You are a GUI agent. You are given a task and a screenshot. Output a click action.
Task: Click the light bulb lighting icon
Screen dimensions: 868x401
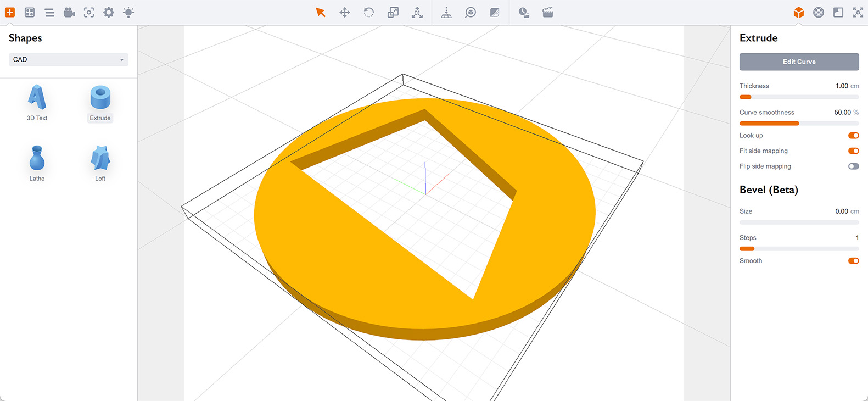coord(128,12)
